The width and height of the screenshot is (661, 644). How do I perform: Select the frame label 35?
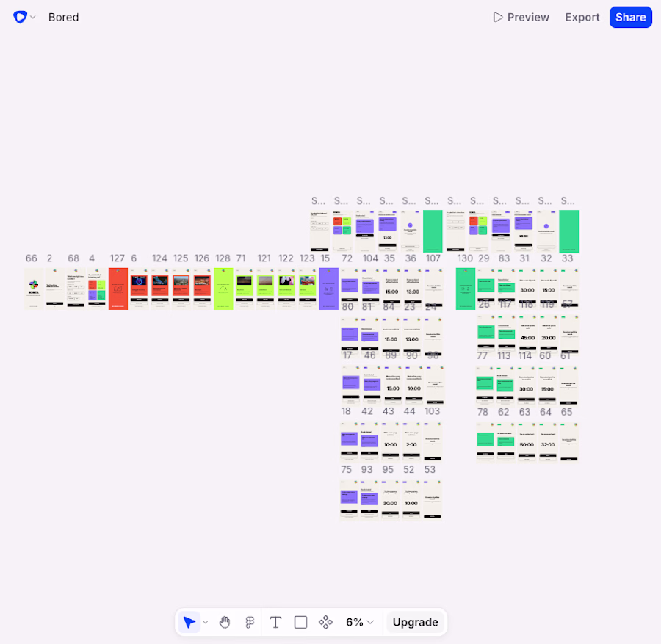tap(389, 258)
